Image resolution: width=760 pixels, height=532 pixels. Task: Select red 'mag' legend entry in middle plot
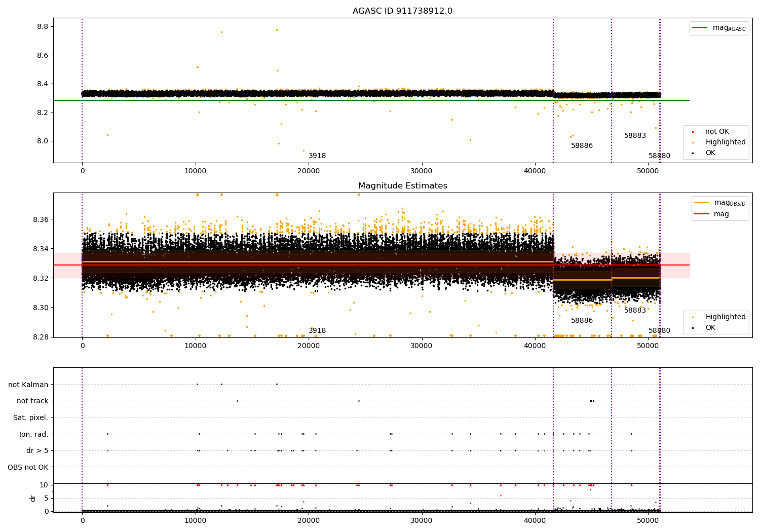pyautogui.click(x=712, y=214)
